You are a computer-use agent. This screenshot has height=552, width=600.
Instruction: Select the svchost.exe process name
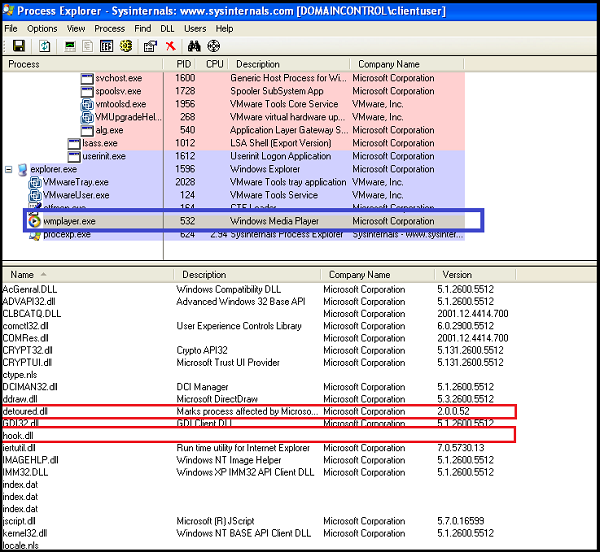[x=119, y=78]
